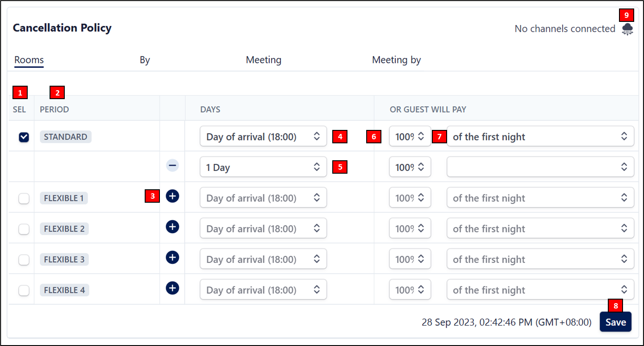Click the Standard period label
This screenshot has height=346, width=644.
tap(66, 137)
